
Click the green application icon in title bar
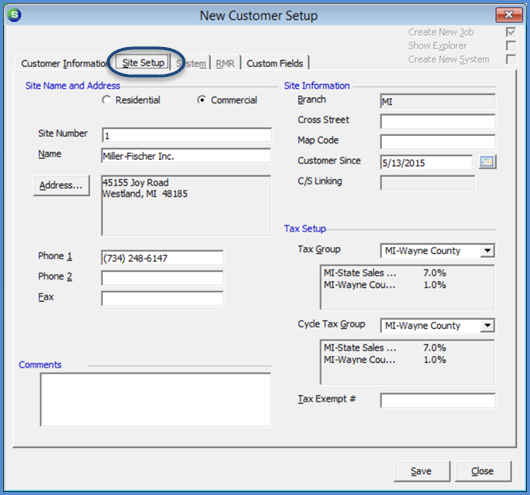[14, 15]
